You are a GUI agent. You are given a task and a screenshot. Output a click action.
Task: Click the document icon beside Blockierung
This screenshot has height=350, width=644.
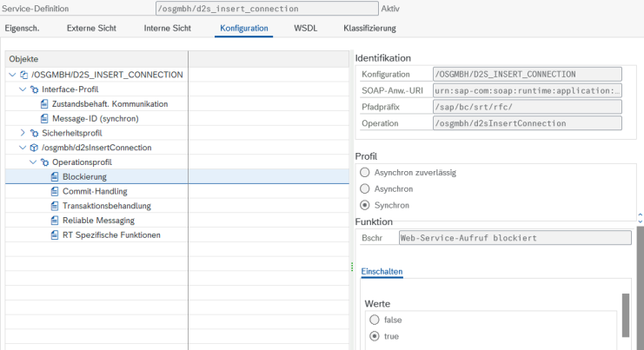click(x=55, y=176)
